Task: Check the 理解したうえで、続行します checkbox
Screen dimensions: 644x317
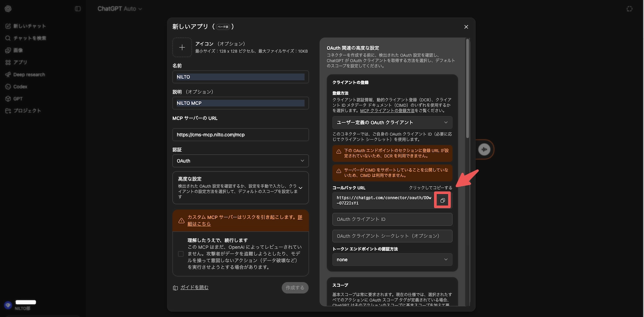Action: click(x=181, y=254)
